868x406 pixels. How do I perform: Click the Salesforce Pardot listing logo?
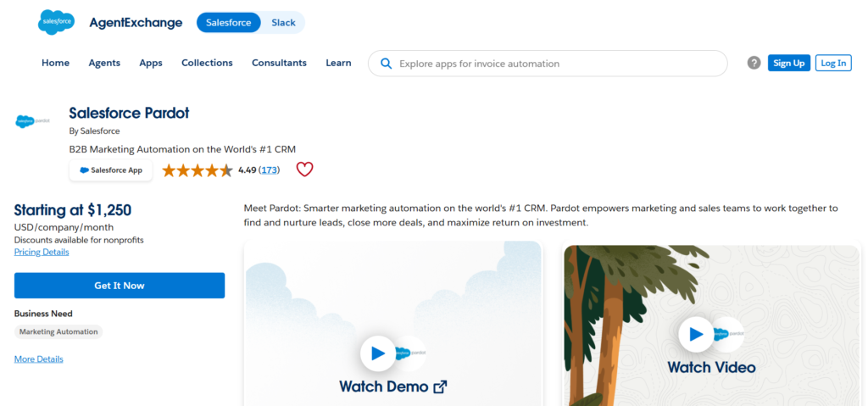(x=33, y=121)
